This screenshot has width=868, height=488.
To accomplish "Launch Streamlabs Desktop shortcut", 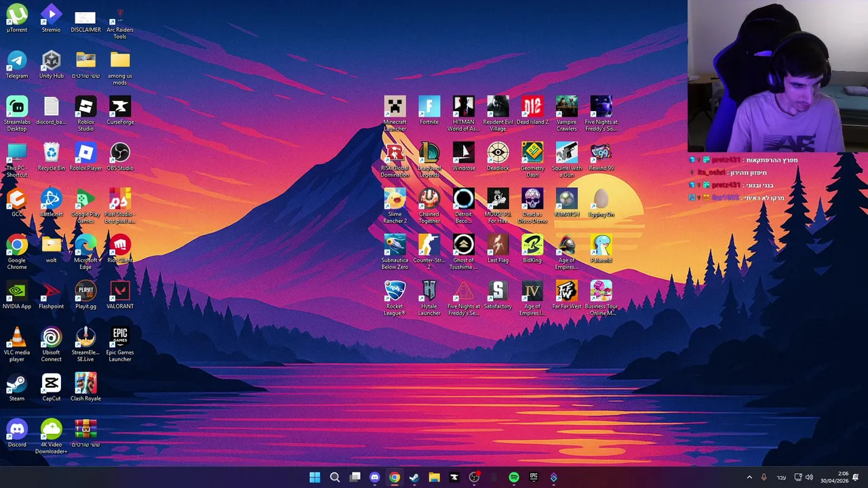I will point(17,114).
